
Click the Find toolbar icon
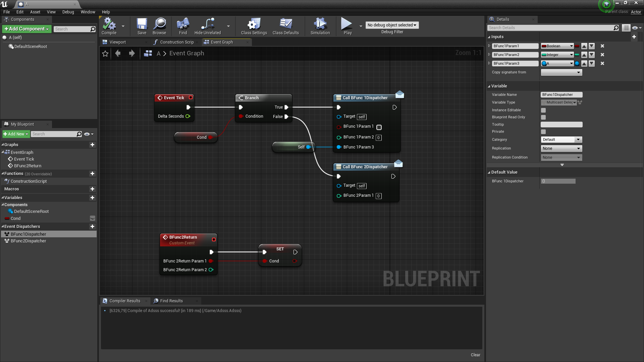pos(183,24)
